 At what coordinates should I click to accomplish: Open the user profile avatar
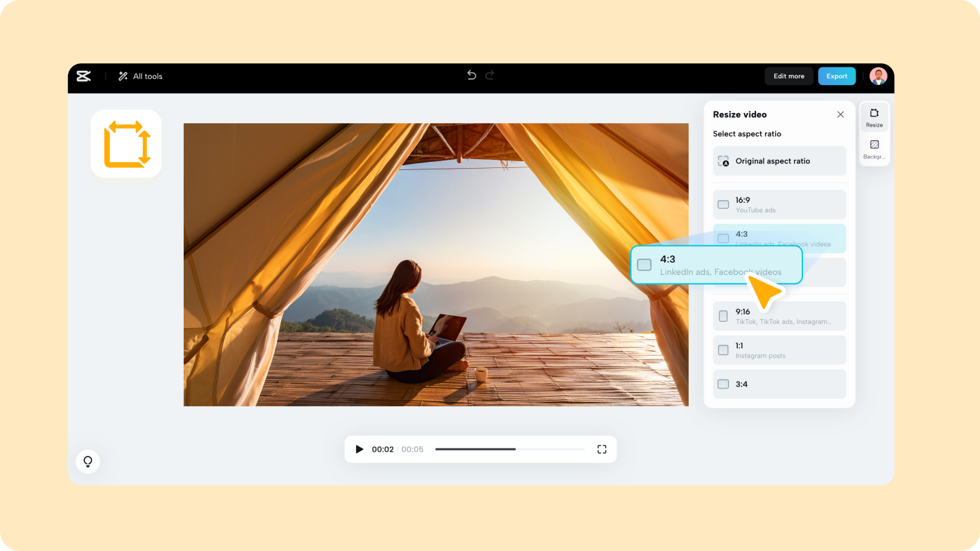tap(879, 76)
